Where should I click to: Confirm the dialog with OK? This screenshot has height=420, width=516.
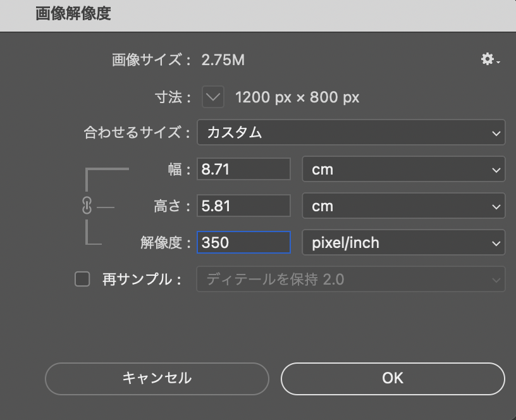click(393, 378)
